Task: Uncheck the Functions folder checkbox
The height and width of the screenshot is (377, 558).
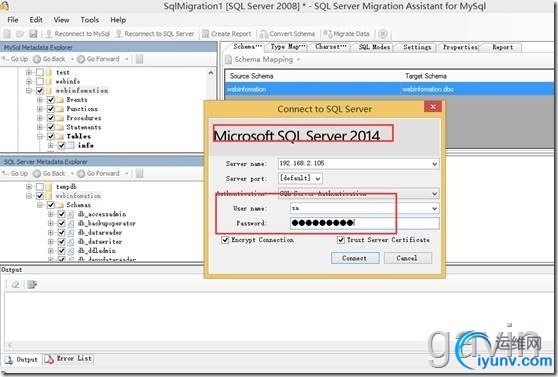Action: tap(51, 109)
